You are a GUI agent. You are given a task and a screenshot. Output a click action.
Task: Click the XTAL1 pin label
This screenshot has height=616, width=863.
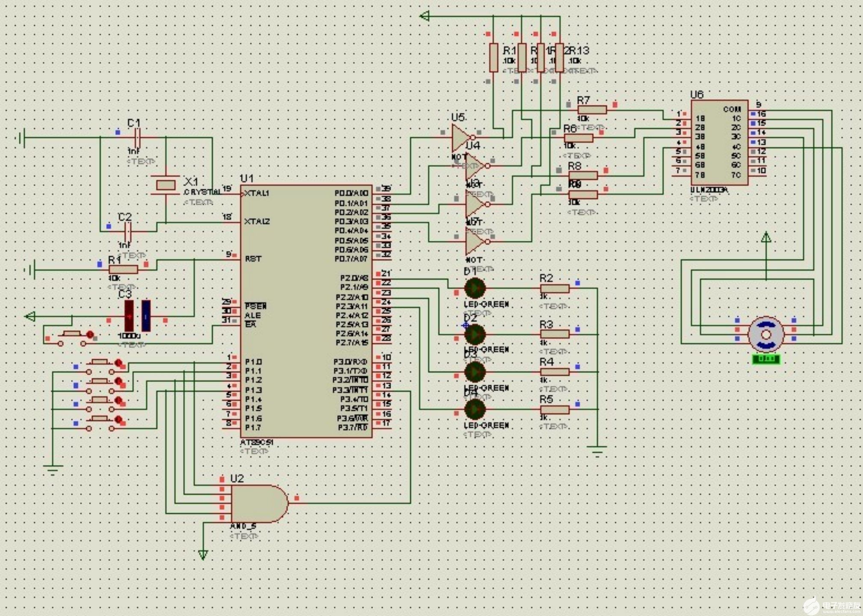(257, 193)
